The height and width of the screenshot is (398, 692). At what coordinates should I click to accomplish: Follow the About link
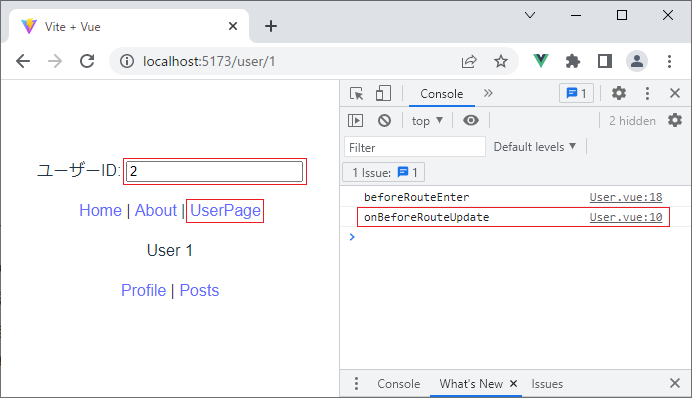click(156, 210)
